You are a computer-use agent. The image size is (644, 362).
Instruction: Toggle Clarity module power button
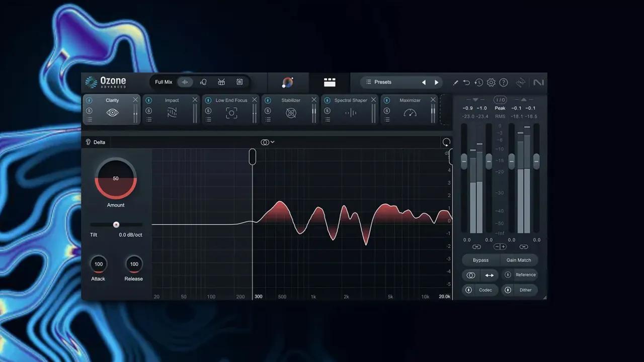pyautogui.click(x=89, y=101)
